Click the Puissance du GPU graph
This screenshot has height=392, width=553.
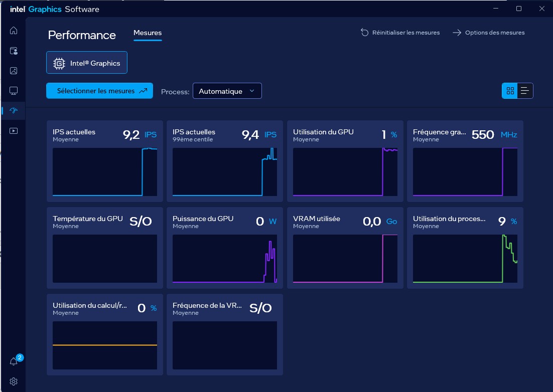(224, 258)
